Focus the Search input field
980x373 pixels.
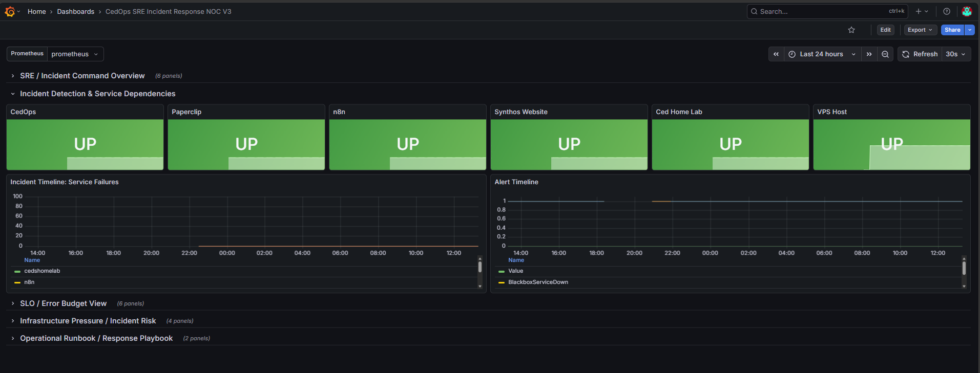tap(827, 11)
